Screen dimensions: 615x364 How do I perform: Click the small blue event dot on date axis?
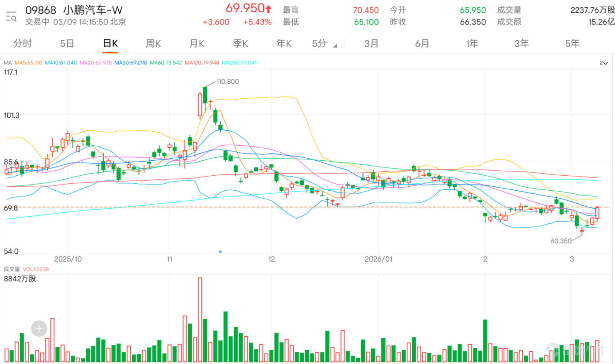220,252
